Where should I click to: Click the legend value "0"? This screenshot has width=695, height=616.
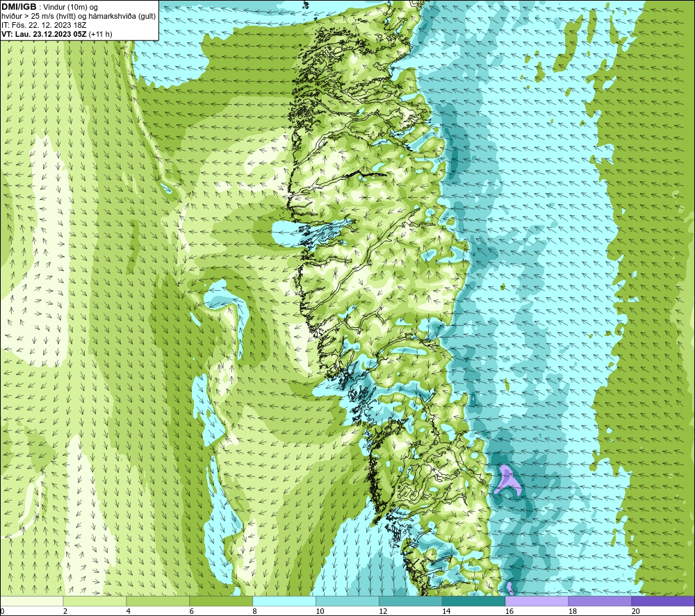tap(3, 611)
